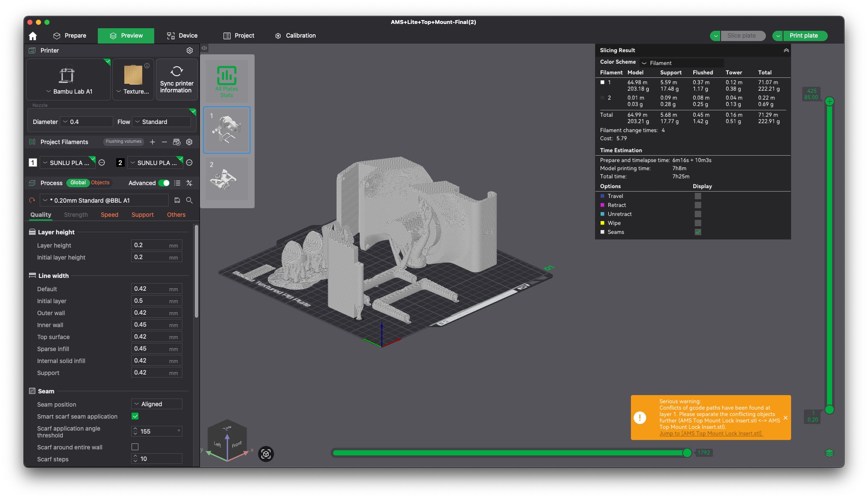The image size is (868, 499).
Task: Search process settings
Action: coord(189,200)
